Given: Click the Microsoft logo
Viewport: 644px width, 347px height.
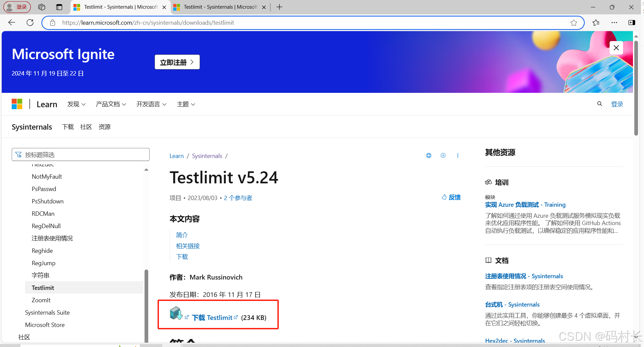Looking at the screenshot, I should pyautogui.click(x=17, y=104).
